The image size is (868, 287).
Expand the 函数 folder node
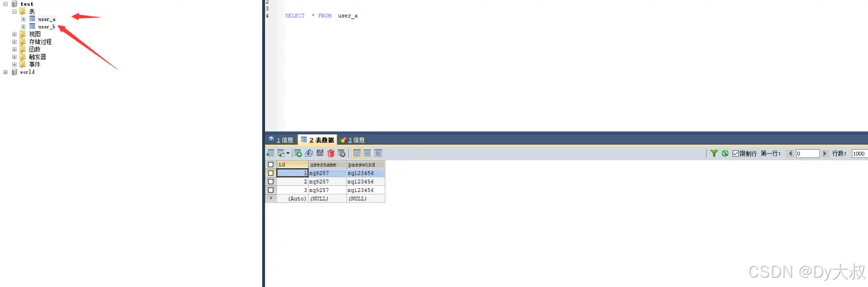(14, 49)
